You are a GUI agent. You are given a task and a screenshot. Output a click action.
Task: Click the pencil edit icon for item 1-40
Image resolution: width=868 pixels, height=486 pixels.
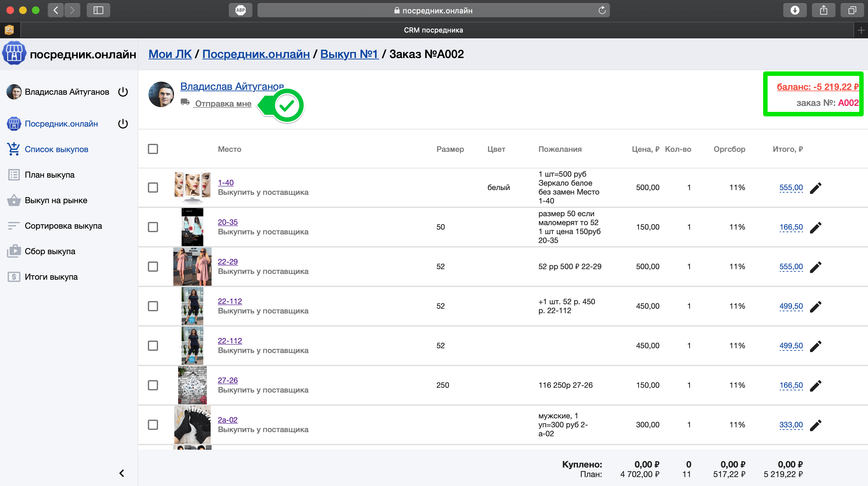[x=815, y=188]
